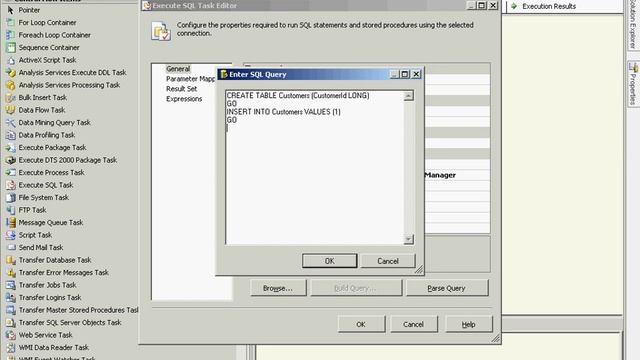Choose the Execute Package Task icon
The width and height of the screenshot is (640, 360).
coord(11,147)
